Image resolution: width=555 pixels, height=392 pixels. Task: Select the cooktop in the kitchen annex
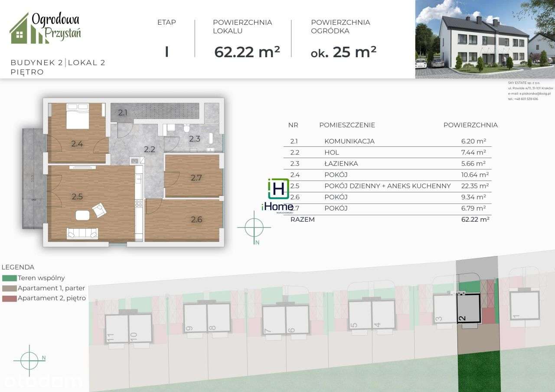(139, 203)
